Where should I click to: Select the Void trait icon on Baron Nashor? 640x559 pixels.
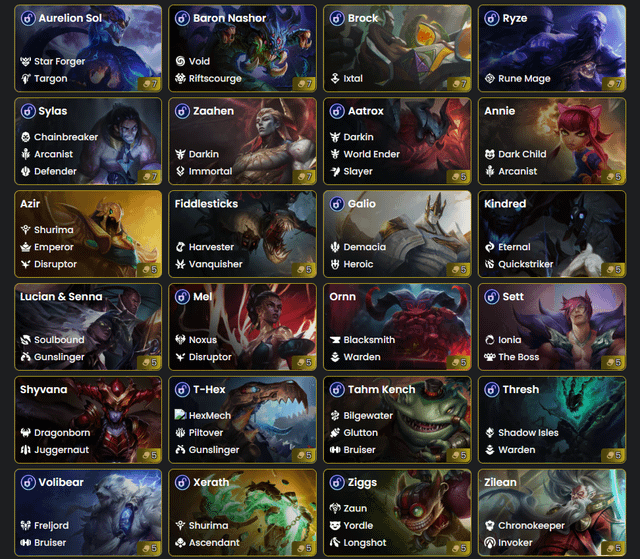pyautogui.click(x=180, y=61)
